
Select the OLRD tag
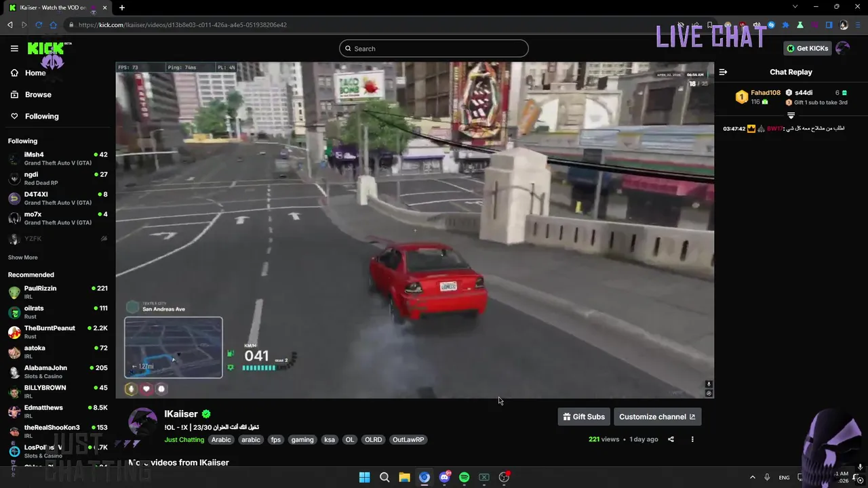coord(373,439)
